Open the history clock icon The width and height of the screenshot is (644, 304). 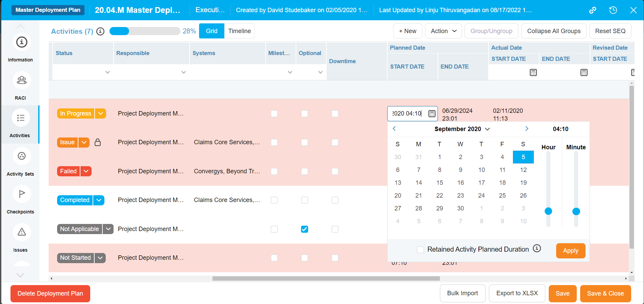tap(613, 10)
